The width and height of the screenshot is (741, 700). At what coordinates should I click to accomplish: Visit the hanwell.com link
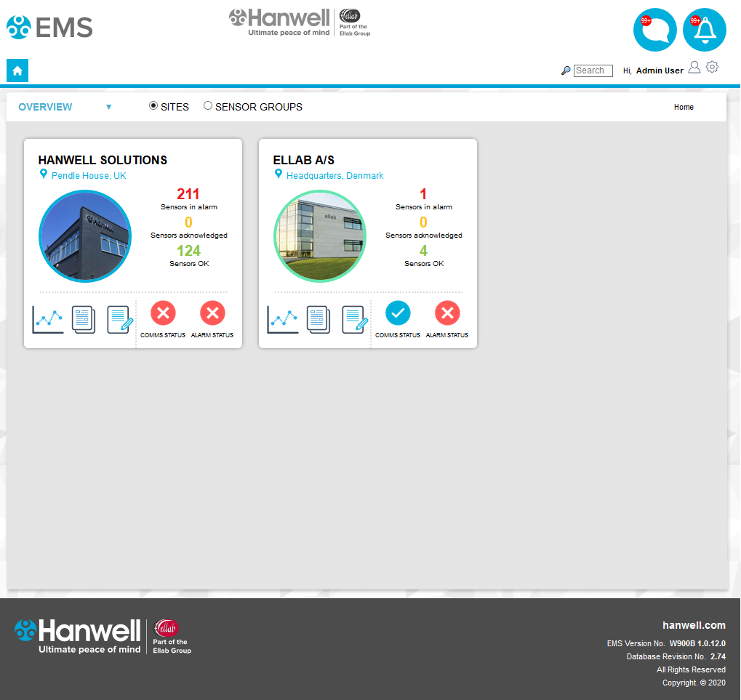[694, 625]
